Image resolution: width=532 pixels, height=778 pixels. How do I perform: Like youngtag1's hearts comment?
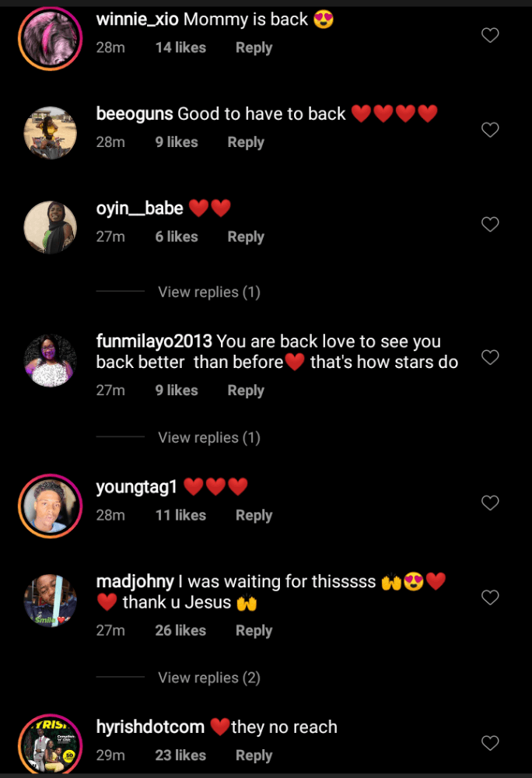pos(490,503)
